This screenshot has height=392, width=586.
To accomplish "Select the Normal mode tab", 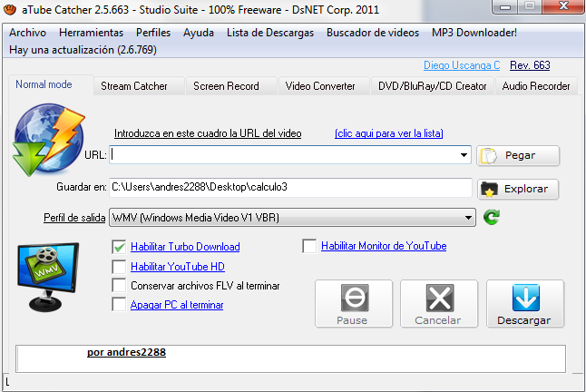I will 51,84.
